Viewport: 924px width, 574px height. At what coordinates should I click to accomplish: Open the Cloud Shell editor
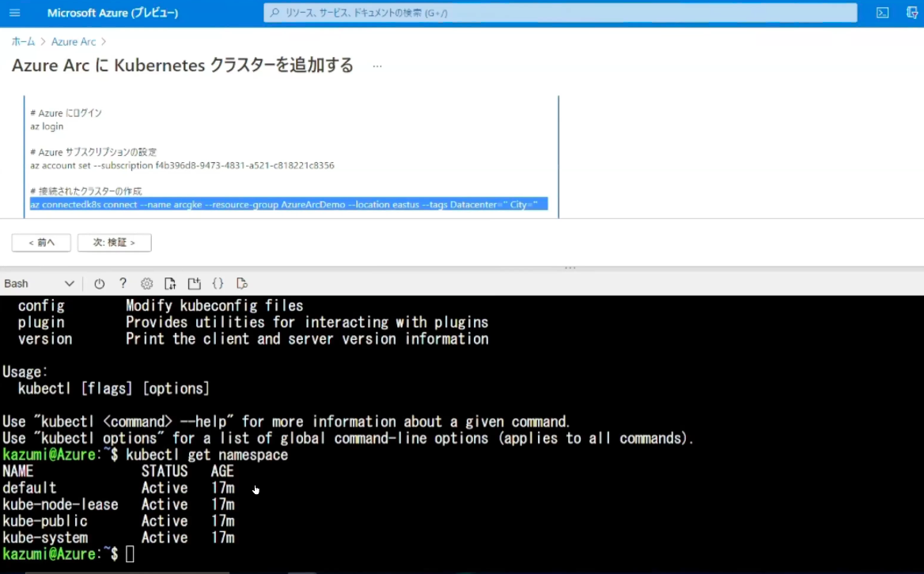click(x=218, y=283)
